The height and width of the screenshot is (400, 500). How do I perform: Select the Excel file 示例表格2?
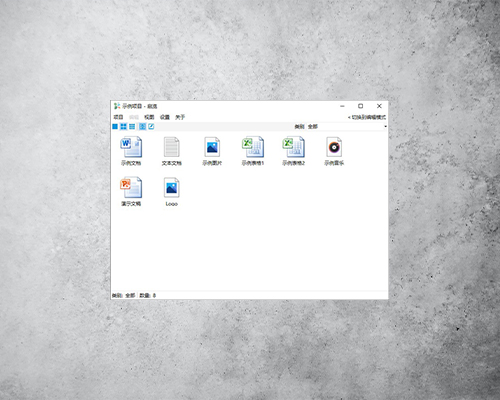pos(293,151)
